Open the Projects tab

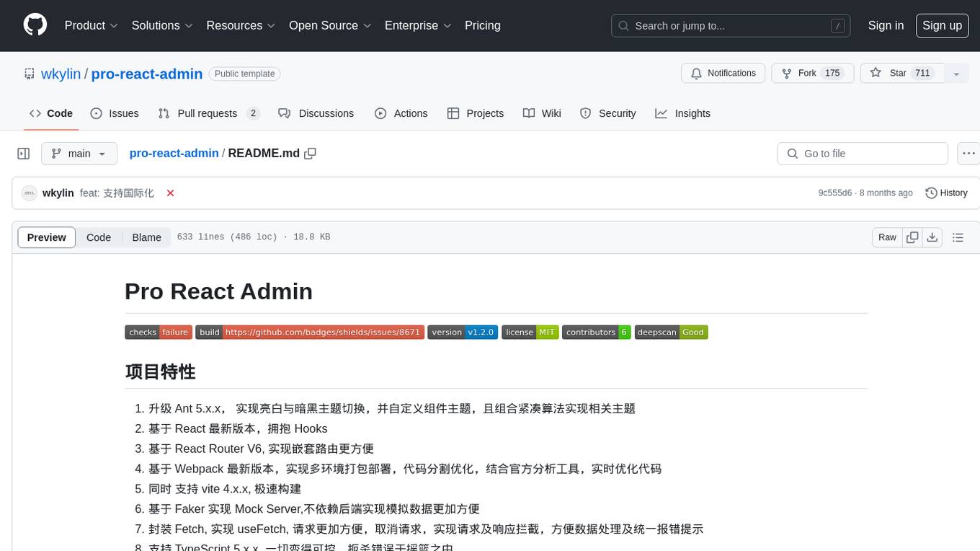476,113
